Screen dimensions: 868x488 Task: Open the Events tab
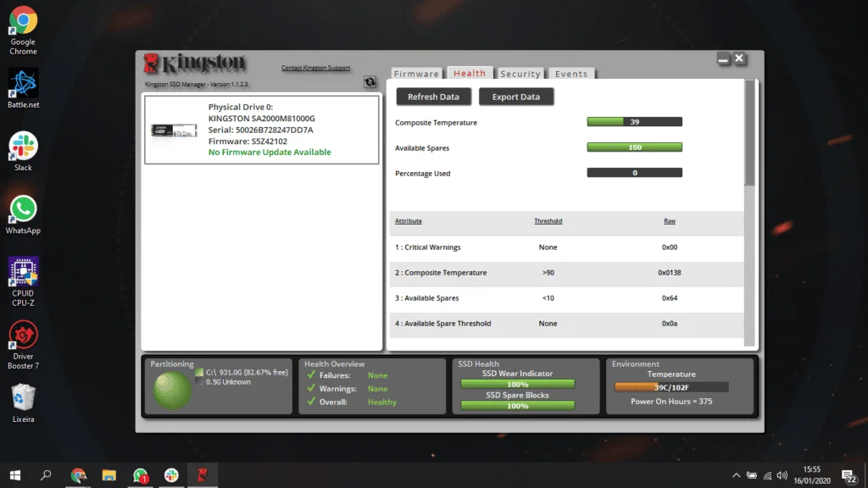[570, 74]
